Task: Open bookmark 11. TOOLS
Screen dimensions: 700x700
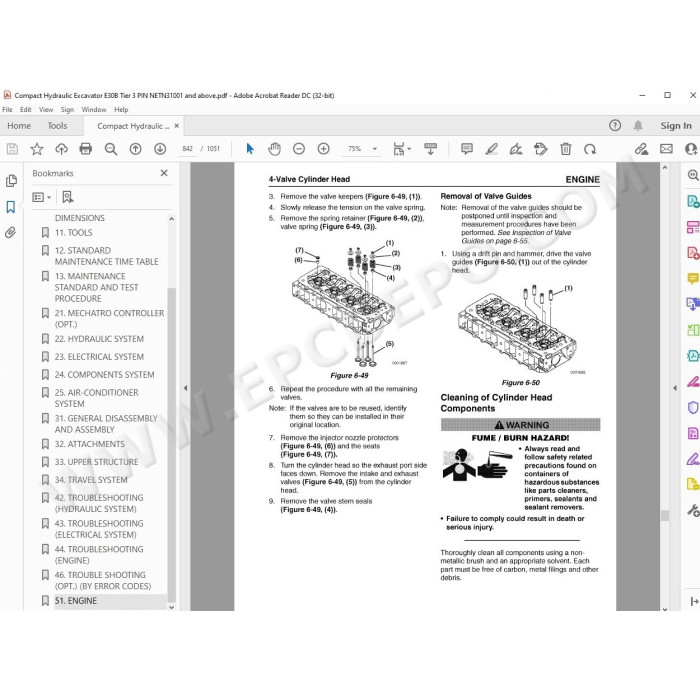Action: point(74,233)
